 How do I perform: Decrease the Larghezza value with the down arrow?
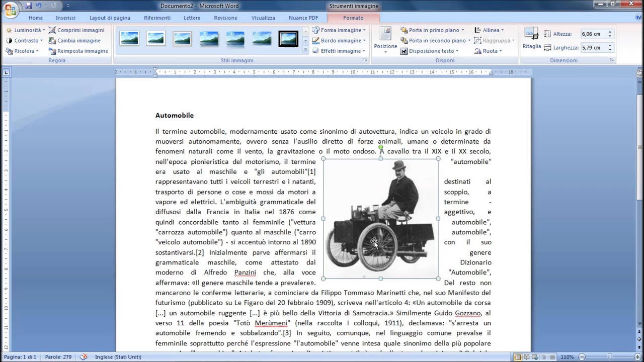click(610, 50)
